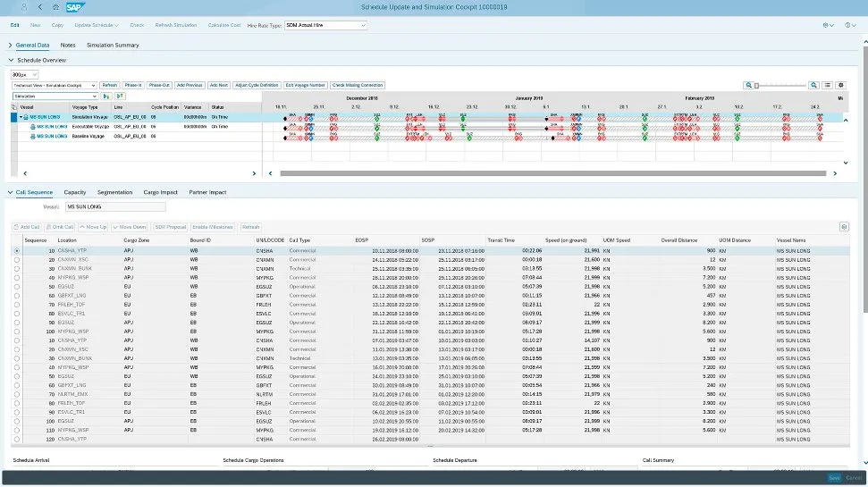This screenshot has width=868, height=487.
Task: Select radio button for CNXMN_BUNK sequence 30 row
Action: (16, 267)
